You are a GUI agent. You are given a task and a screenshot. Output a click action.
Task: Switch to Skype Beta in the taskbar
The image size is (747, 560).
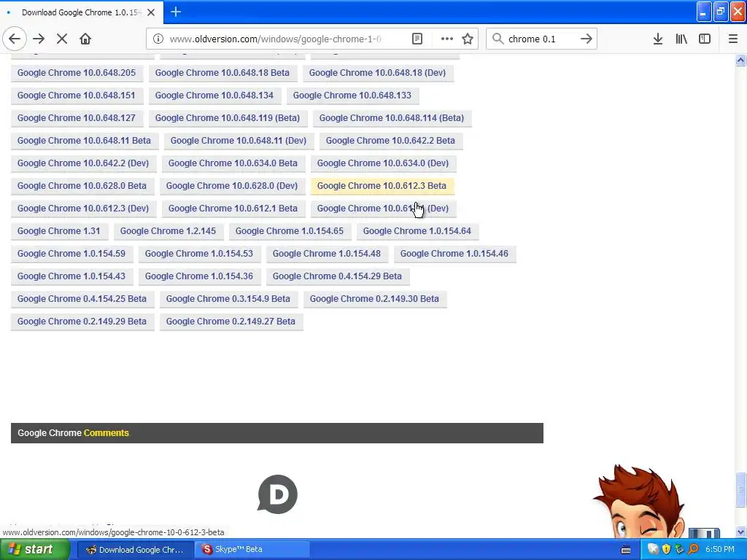point(252,550)
